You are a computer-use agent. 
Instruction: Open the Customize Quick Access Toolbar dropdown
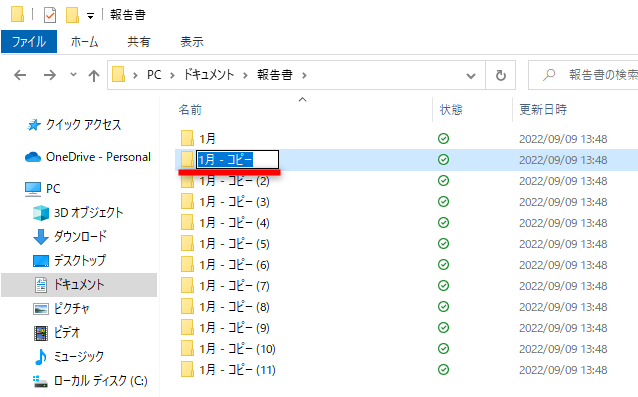click(x=90, y=16)
